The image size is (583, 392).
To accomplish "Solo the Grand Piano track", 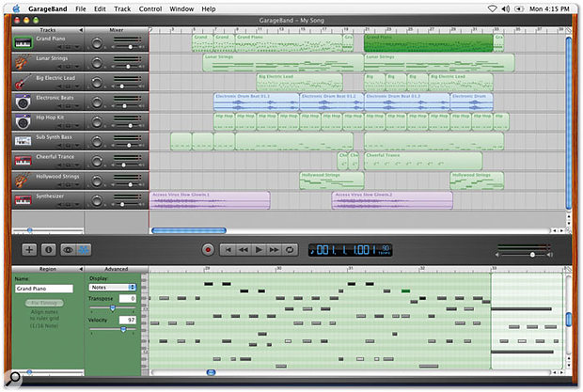I will (x=69, y=47).
